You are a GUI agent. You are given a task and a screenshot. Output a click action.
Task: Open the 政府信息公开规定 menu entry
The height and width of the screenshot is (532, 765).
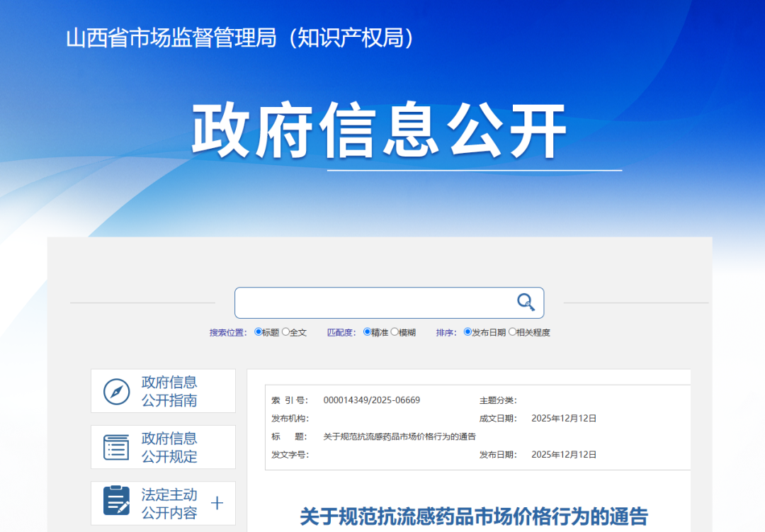[169, 447]
